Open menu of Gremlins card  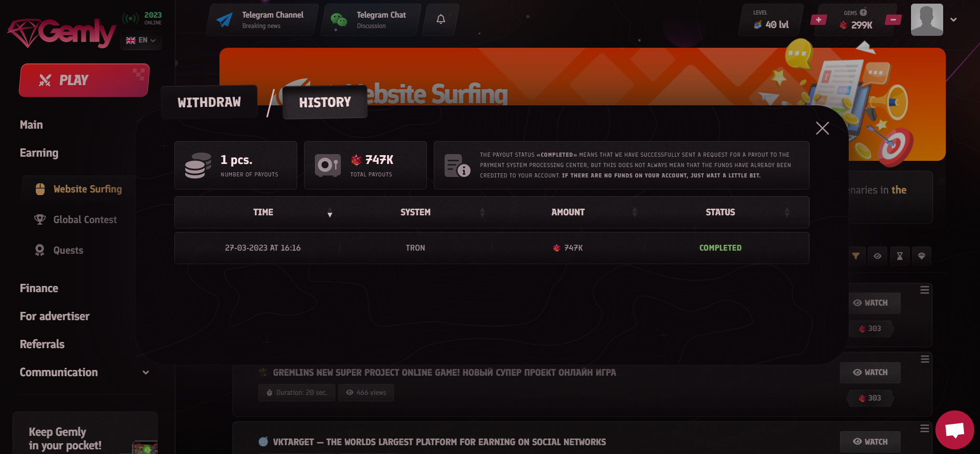(x=924, y=359)
